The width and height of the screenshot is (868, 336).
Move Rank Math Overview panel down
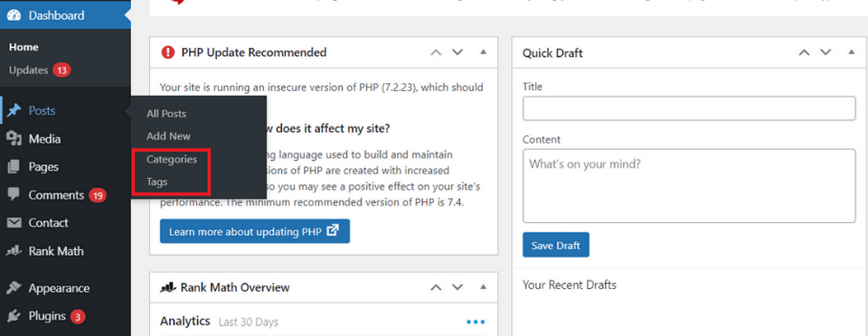[x=458, y=287]
